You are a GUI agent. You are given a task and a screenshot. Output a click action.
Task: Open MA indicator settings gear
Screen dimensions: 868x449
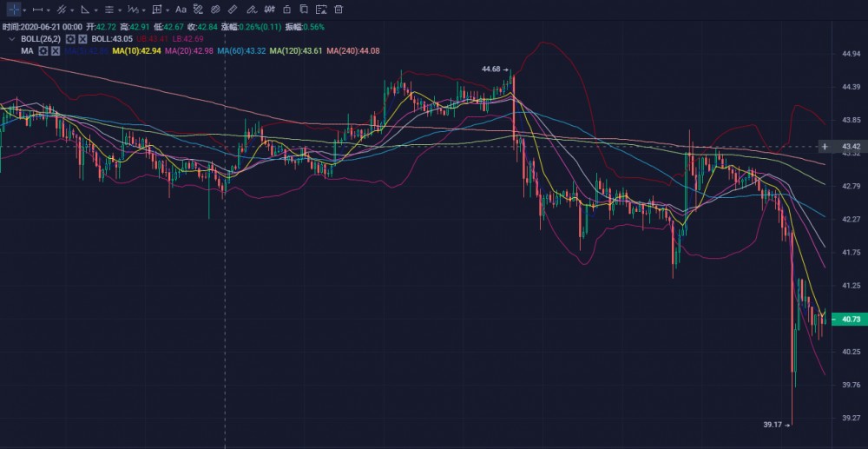pos(43,51)
